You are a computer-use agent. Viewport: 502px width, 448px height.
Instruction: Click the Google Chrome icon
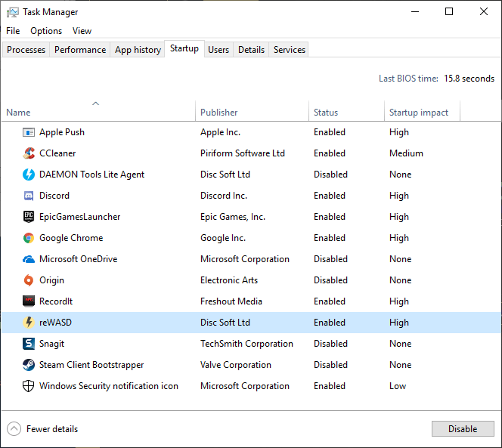click(29, 238)
